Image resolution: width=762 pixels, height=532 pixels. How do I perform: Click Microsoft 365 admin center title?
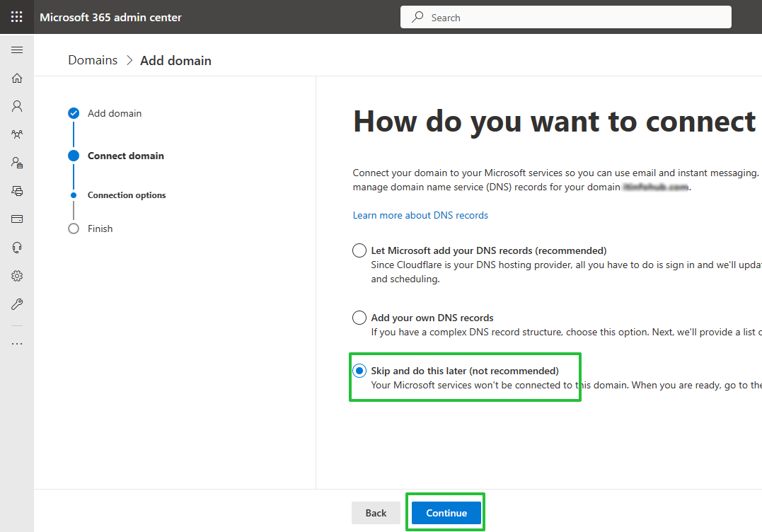(x=110, y=18)
